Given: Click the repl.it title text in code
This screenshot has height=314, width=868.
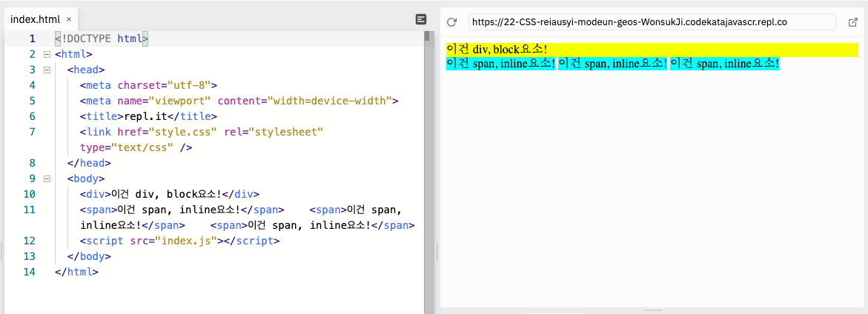Looking at the screenshot, I should point(145,117).
